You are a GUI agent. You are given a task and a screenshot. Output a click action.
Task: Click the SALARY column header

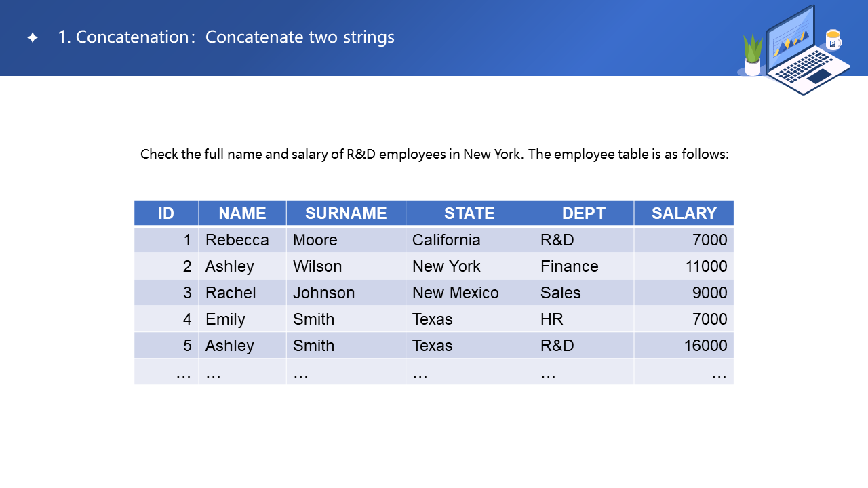684,213
